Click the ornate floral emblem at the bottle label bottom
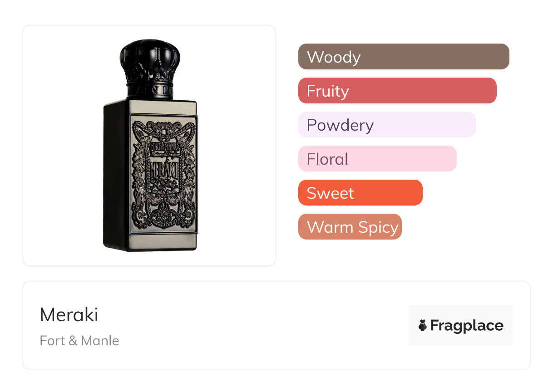This screenshot has height=392, width=553. (163, 217)
